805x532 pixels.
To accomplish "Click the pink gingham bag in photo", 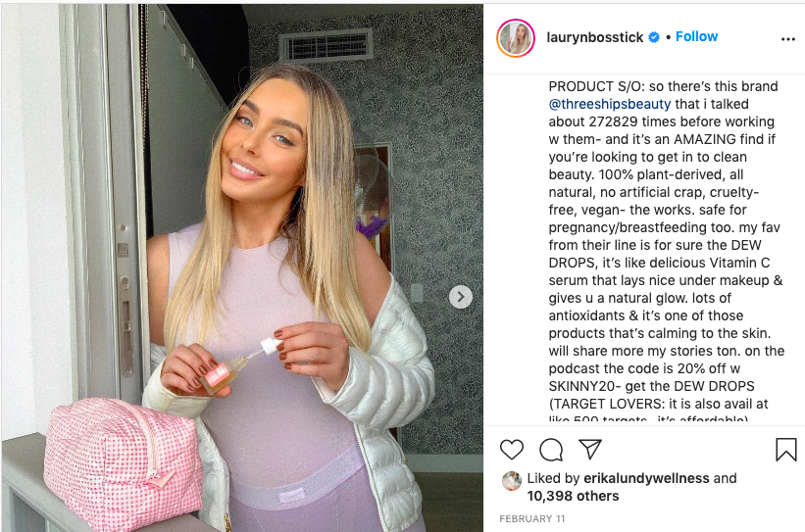I will (x=124, y=461).
